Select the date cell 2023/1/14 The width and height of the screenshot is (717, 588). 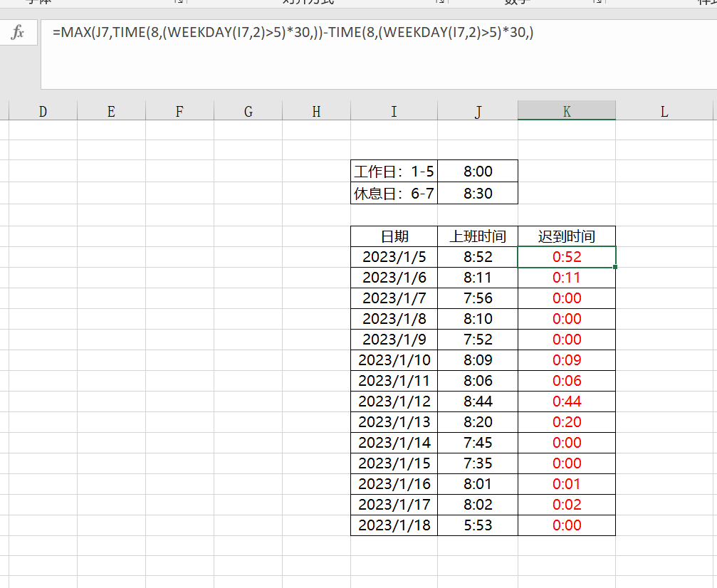coord(394,442)
